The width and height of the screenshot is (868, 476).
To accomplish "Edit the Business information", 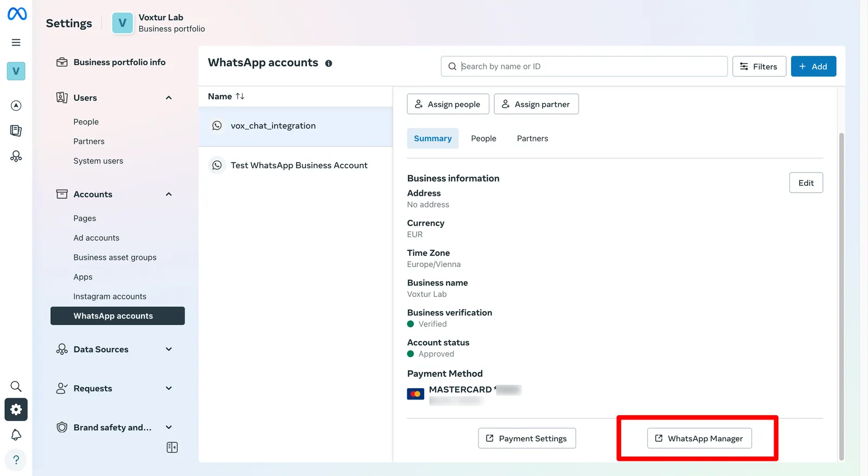I will (x=806, y=183).
